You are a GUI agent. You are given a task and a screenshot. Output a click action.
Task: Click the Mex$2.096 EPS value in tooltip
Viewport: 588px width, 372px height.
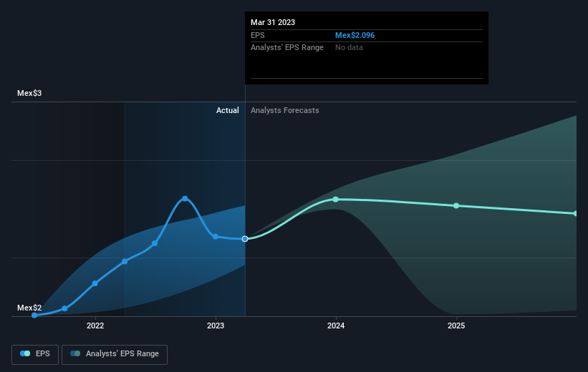click(x=355, y=35)
